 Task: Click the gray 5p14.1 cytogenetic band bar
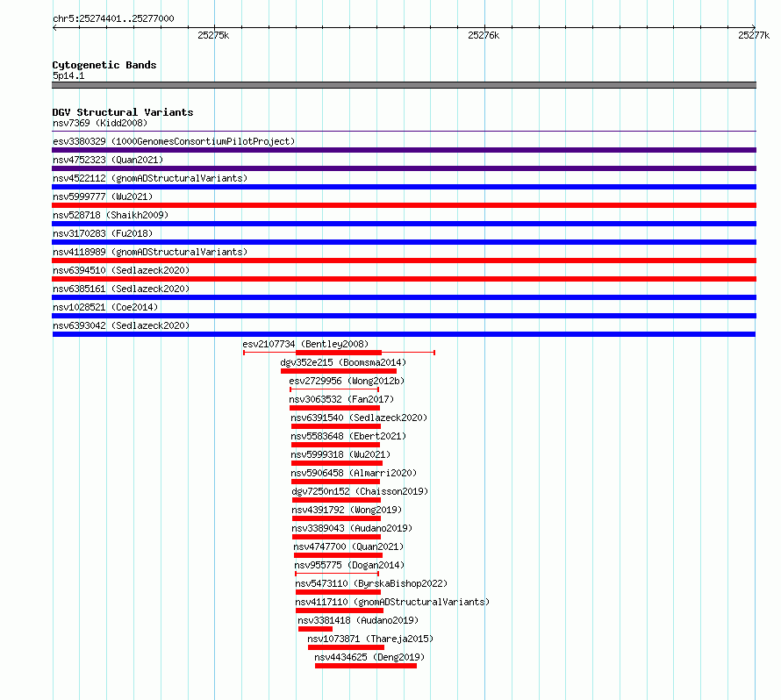[404, 86]
